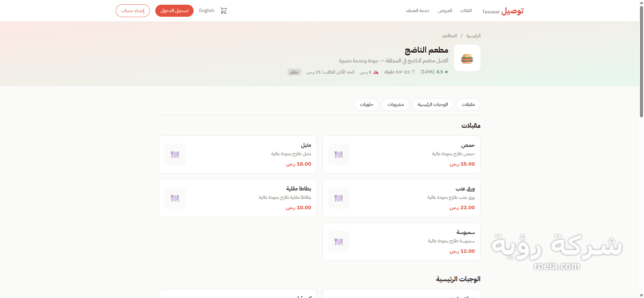Open the العروض offers menu item
Viewport: 644px width, 298px height.
(445, 11)
